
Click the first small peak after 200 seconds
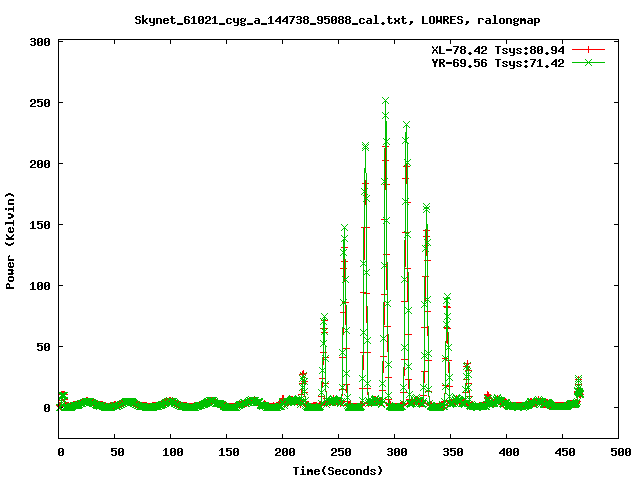pyautogui.click(x=303, y=375)
